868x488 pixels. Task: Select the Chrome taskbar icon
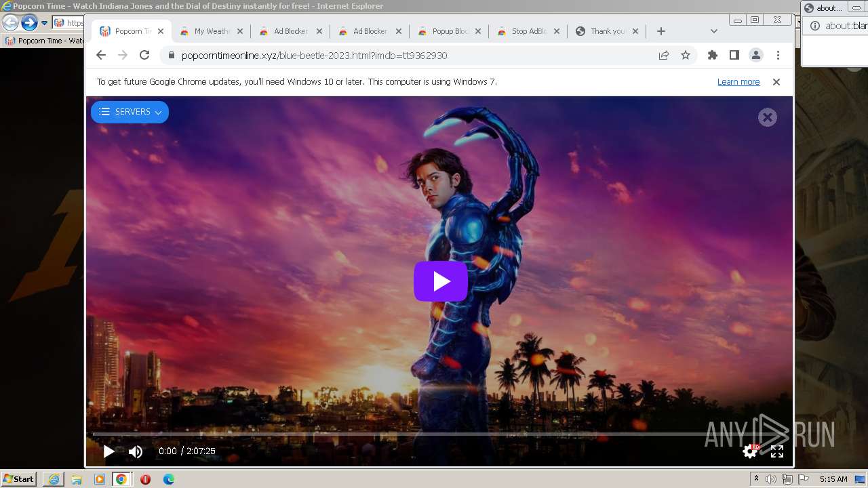point(121,479)
